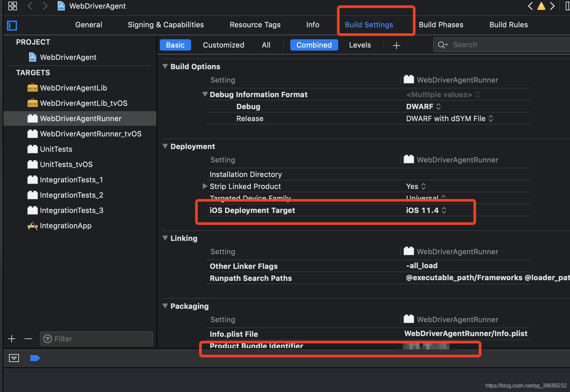This screenshot has width=570, height=392.
Task: Toggle the debug area hide icon
Action: coord(14,358)
